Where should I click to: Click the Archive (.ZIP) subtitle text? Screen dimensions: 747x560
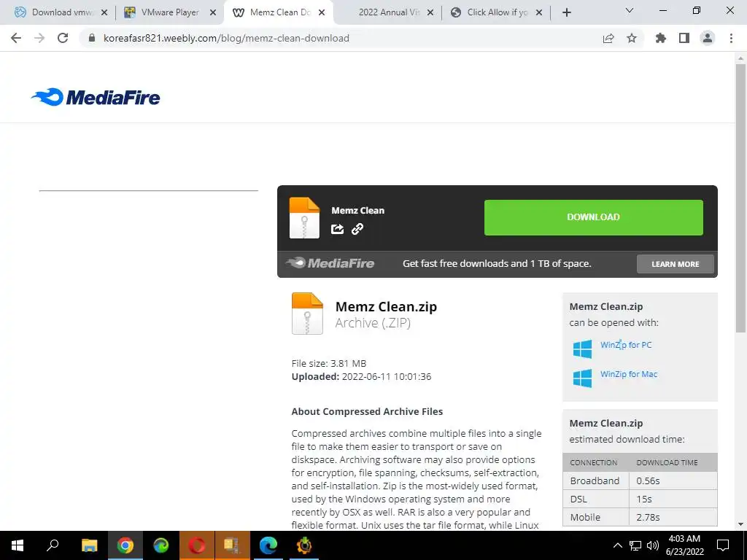click(x=373, y=323)
